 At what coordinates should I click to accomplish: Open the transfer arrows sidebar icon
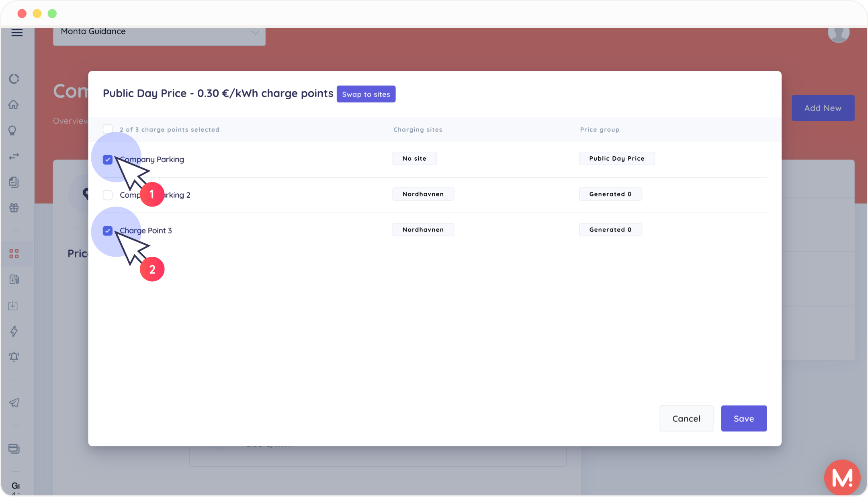[14, 156]
